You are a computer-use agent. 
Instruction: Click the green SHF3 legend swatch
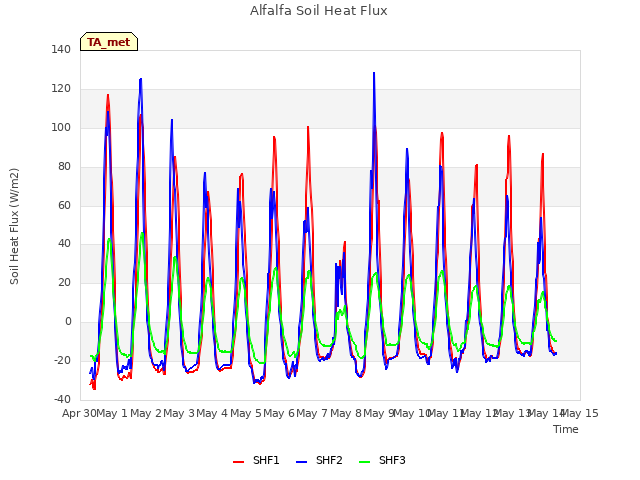coord(364,462)
